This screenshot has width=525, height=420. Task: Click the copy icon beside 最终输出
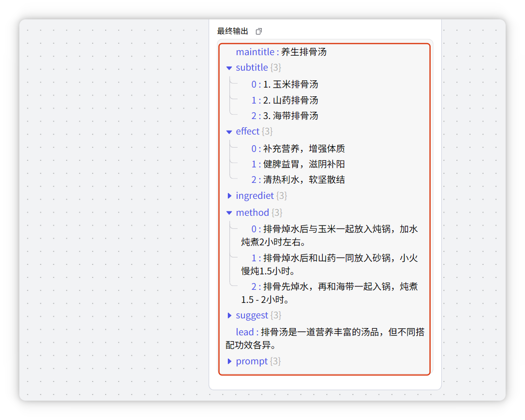pyautogui.click(x=258, y=31)
